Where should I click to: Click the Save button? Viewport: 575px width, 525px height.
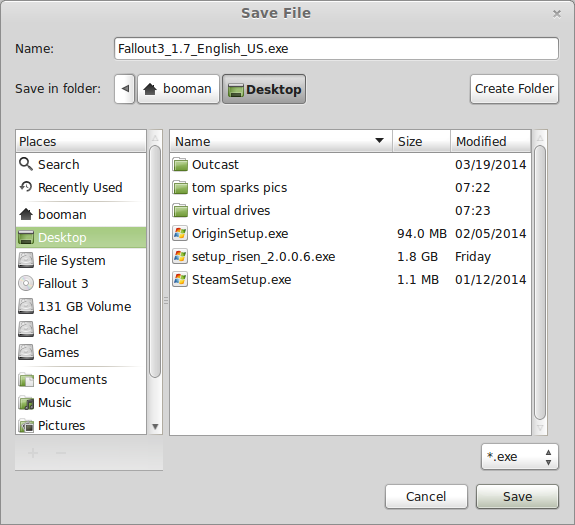point(517,496)
